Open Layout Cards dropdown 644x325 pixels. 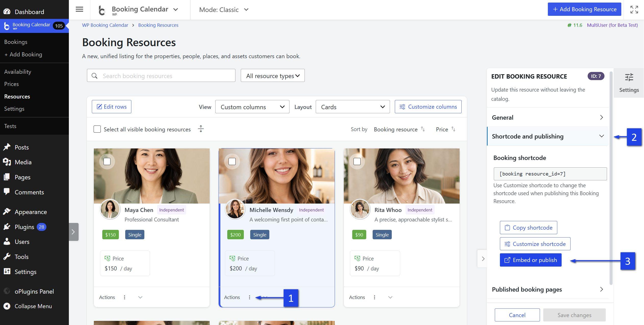click(x=353, y=107)
